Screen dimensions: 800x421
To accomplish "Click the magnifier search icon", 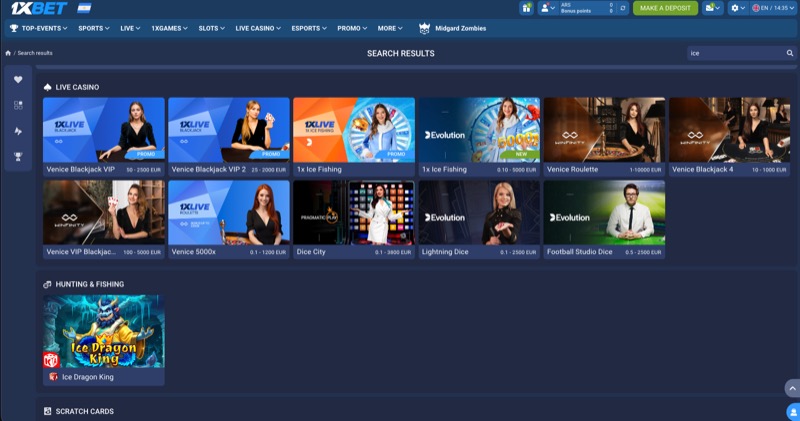I will tap(790, 53).
